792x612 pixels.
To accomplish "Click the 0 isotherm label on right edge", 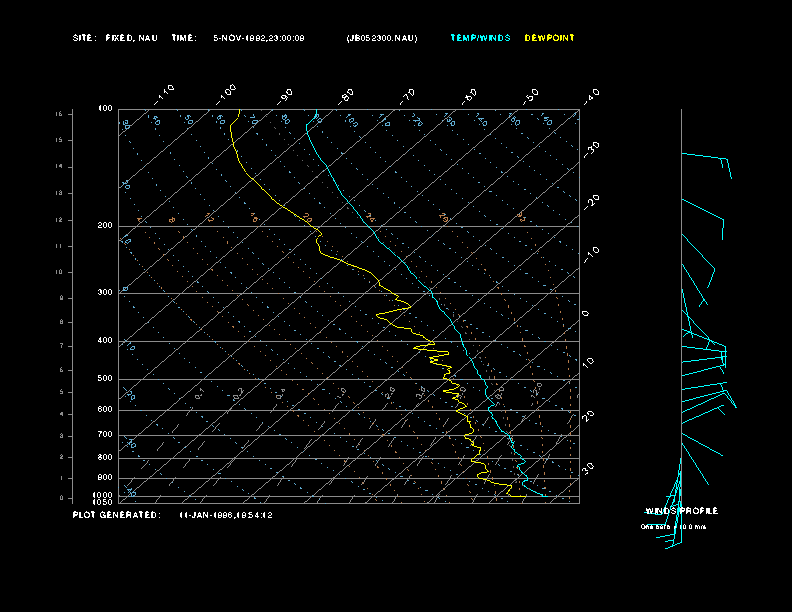I will 585,314.
